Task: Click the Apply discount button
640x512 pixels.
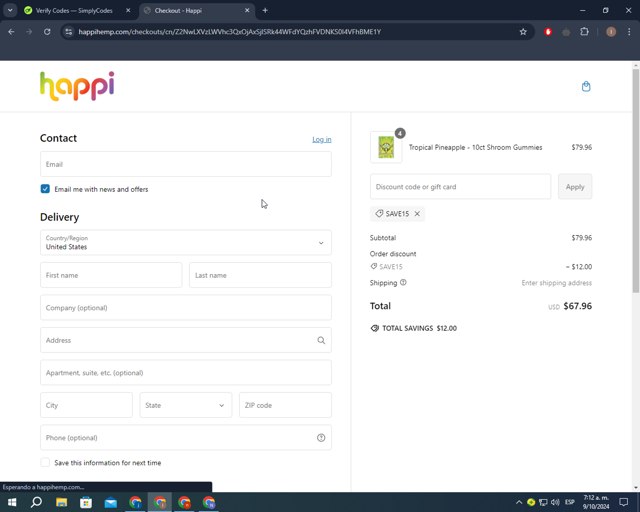Action: pyautogui.click(x=575, y=187)
